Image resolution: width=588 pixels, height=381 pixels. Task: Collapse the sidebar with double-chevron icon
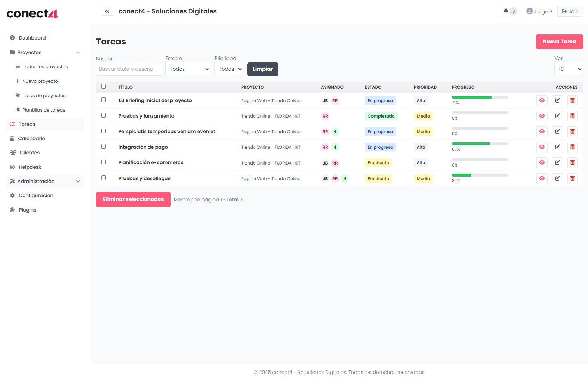(x=107, y=11)
